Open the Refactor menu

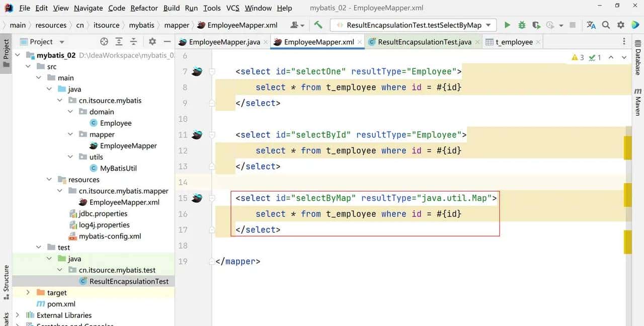pos(144,8)
